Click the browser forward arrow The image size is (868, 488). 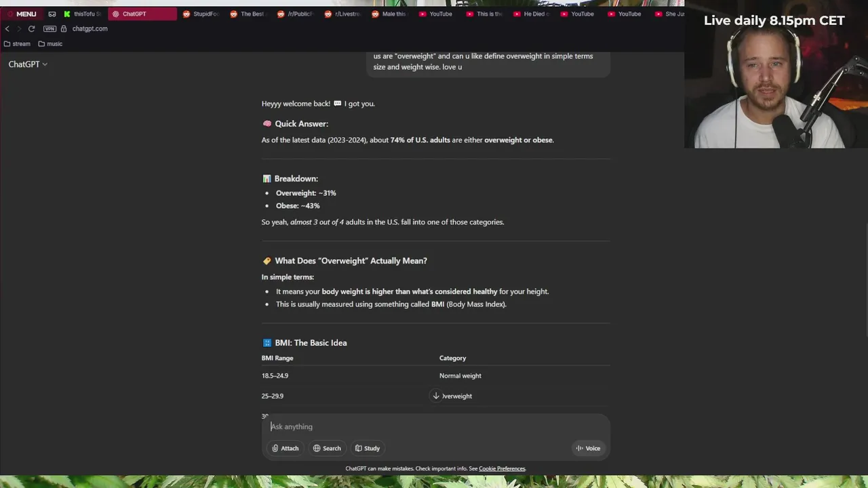pos(19,28)
